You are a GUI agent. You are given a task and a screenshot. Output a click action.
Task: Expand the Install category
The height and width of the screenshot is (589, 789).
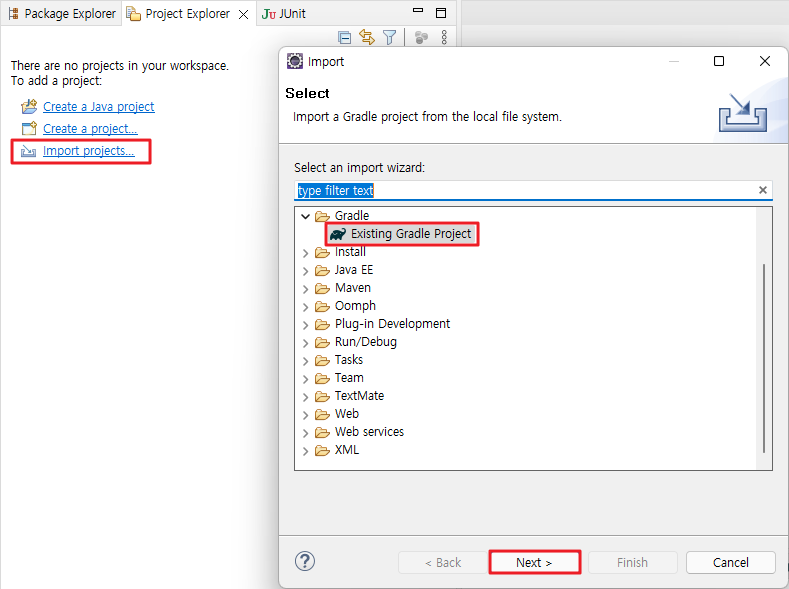[305, 253]
